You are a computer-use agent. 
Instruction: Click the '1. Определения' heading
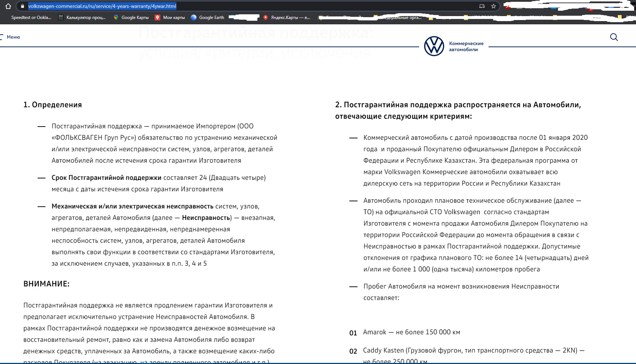(53, 105)
